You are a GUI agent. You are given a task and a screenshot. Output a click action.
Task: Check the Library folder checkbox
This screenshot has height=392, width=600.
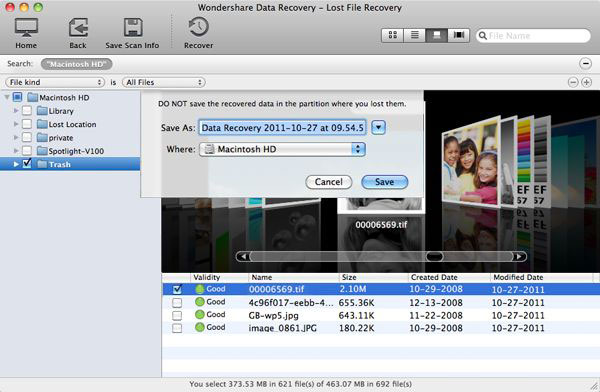click(27, 111)
